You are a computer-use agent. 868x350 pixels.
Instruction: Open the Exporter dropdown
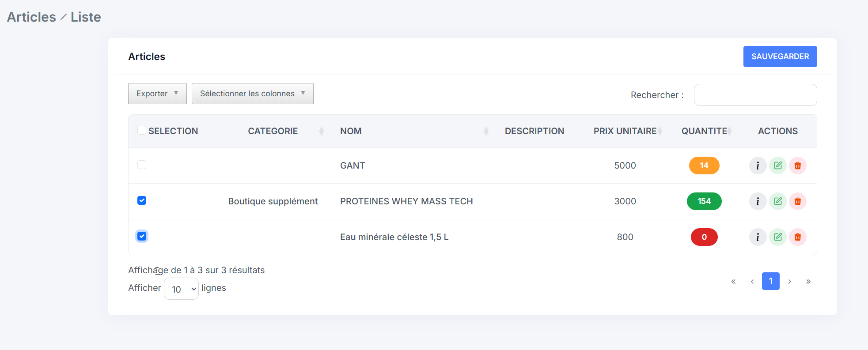pyautogui.click(x=157, y=94)
